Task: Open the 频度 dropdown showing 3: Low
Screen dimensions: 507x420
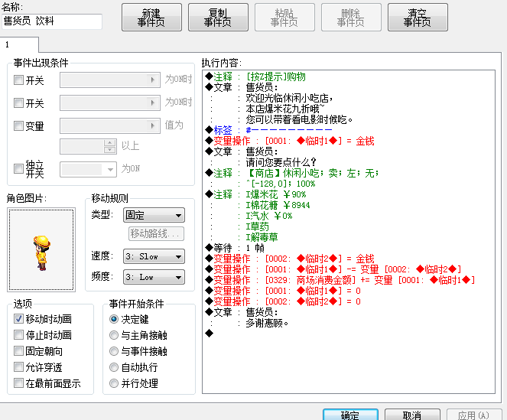Action: tap(154, 277)
